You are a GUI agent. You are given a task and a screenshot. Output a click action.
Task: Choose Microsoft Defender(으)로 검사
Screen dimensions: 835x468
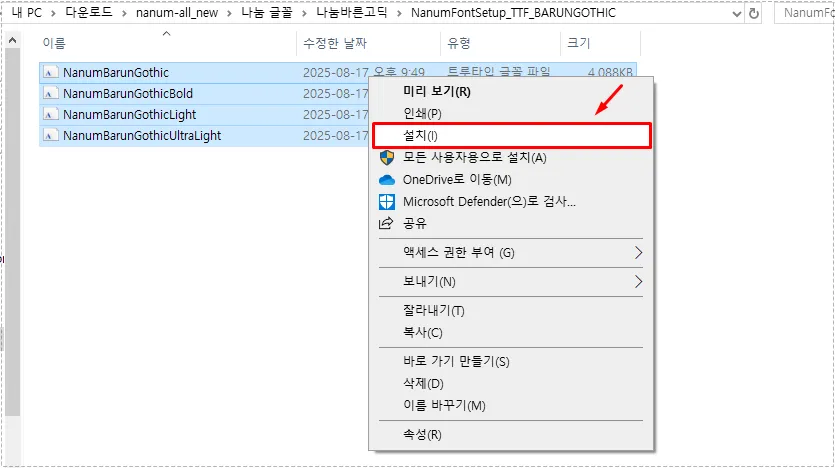click(511, 202)
